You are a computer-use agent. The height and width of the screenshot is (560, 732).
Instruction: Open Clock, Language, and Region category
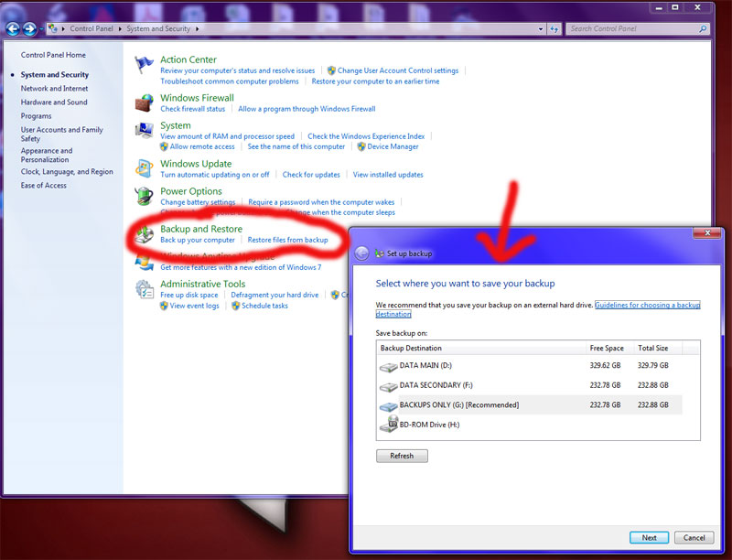[67, 171]
